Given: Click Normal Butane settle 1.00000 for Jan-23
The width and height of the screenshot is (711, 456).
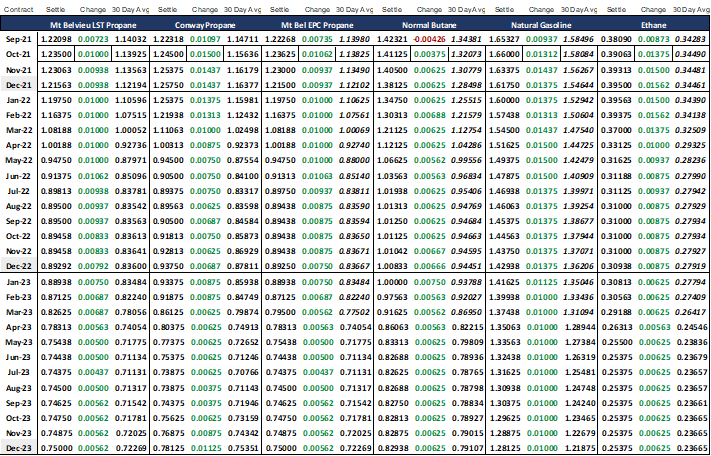Looking at the screenshot, I should (x=392, y=282).
